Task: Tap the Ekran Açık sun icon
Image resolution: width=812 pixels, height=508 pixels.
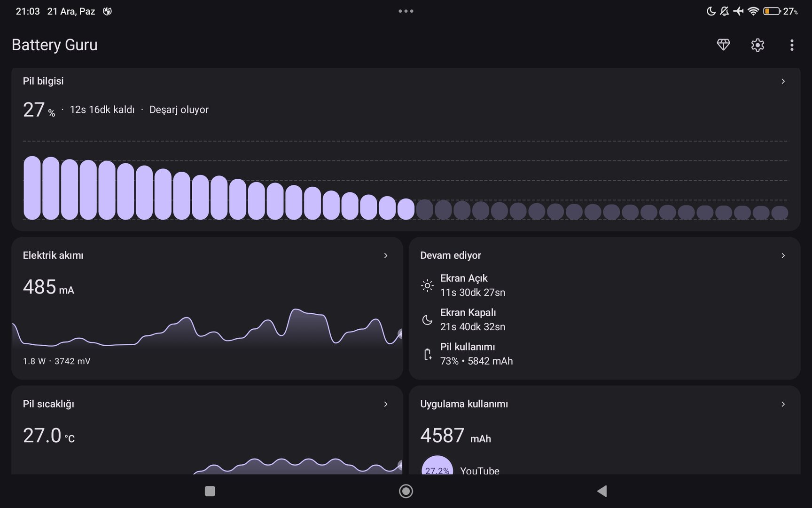Action: [x=427, y=286]
